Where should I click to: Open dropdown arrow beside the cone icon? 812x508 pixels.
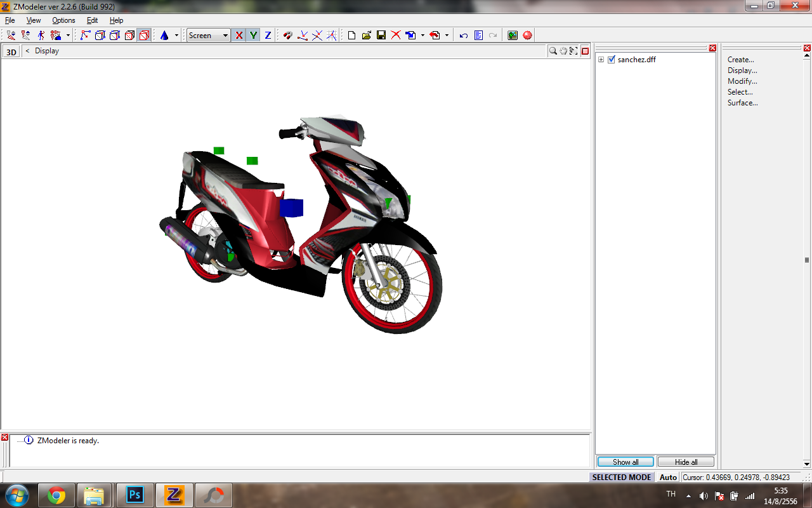pyautogui.click(x=176, y=36)
